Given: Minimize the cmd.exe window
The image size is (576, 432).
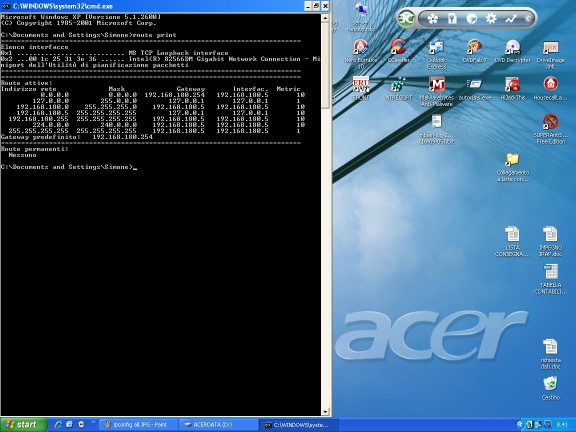Looking at the screenshot, I should 308,6.
